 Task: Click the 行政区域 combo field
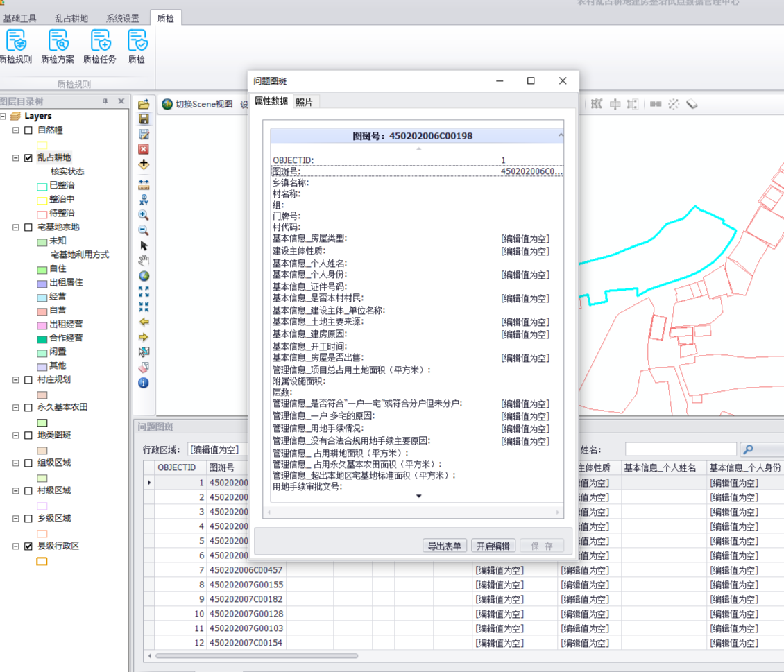pos(217,449)
